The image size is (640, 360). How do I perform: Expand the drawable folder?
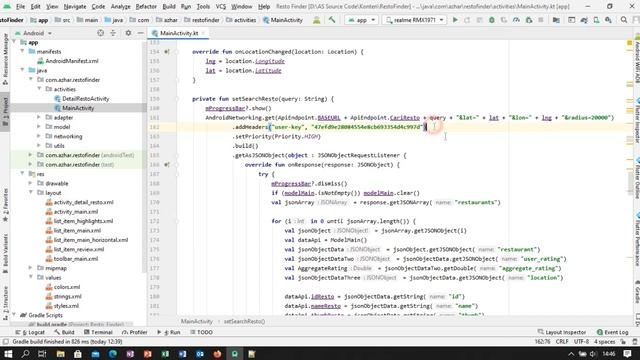[31, 183]
